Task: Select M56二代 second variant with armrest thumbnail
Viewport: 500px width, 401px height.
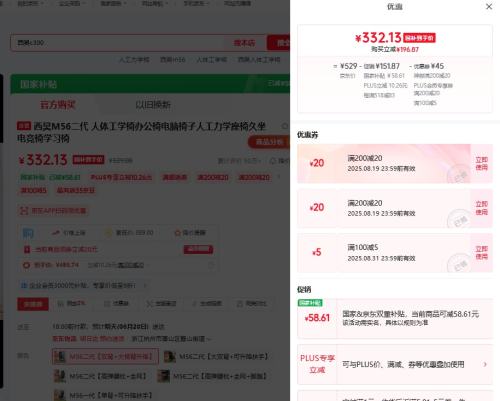Action: [217, 357]
